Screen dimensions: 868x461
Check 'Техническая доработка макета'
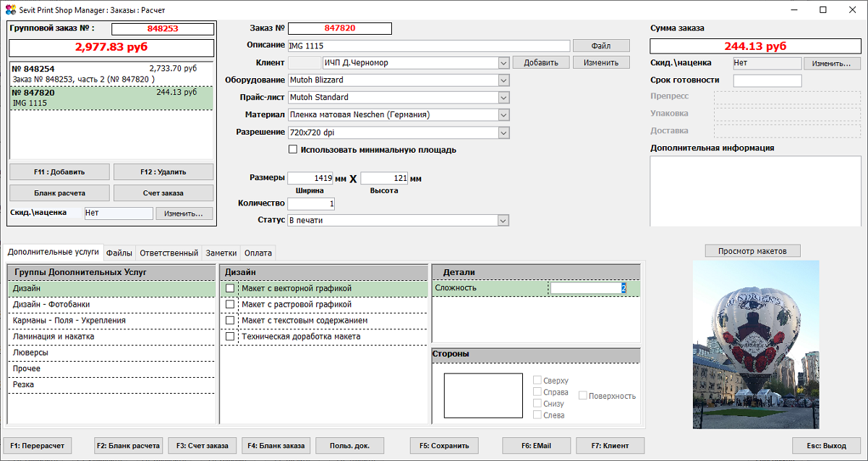point(230,337)
